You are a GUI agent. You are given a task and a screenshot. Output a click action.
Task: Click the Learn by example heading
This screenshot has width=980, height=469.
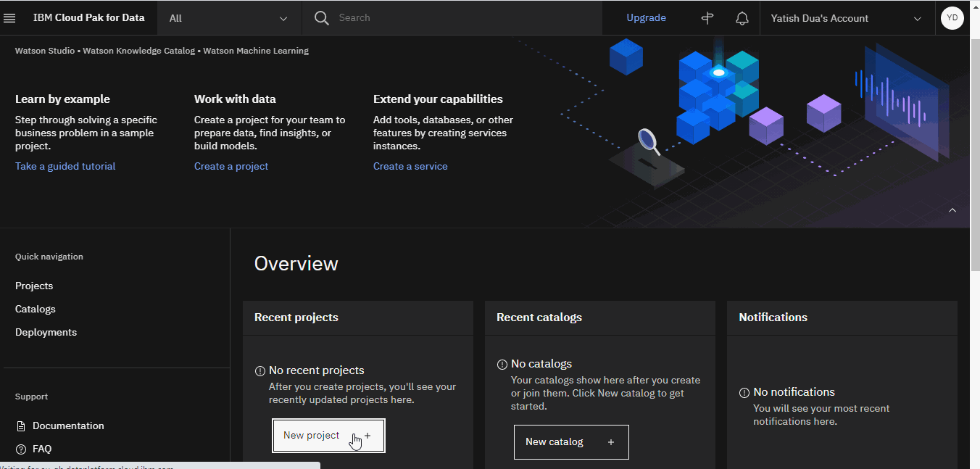click(x=62, y=99)
